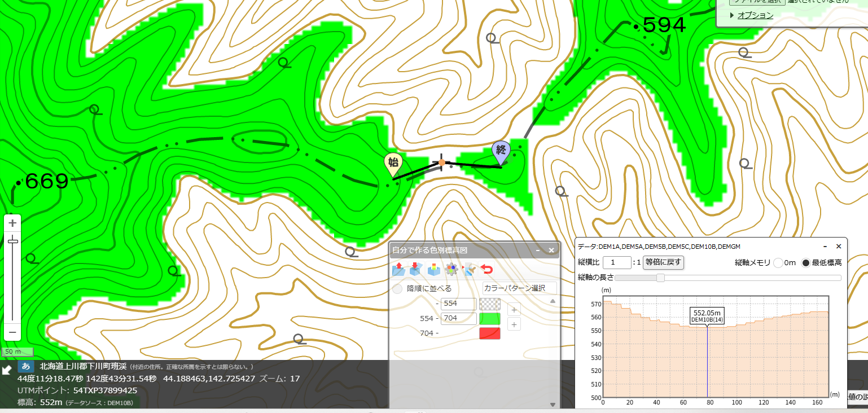Click the start marker 始 on map
This screenshot has width=868, height=413.
(x=393, y=164)
